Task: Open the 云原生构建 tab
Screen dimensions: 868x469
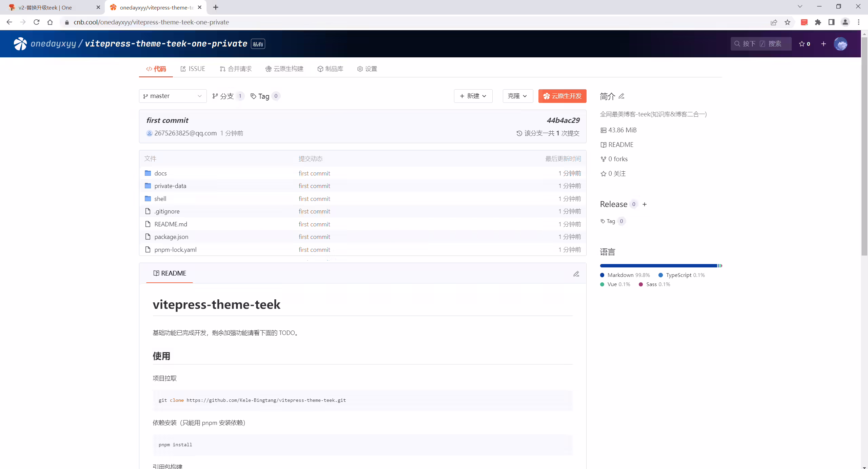Action: (x=284, y=69)
